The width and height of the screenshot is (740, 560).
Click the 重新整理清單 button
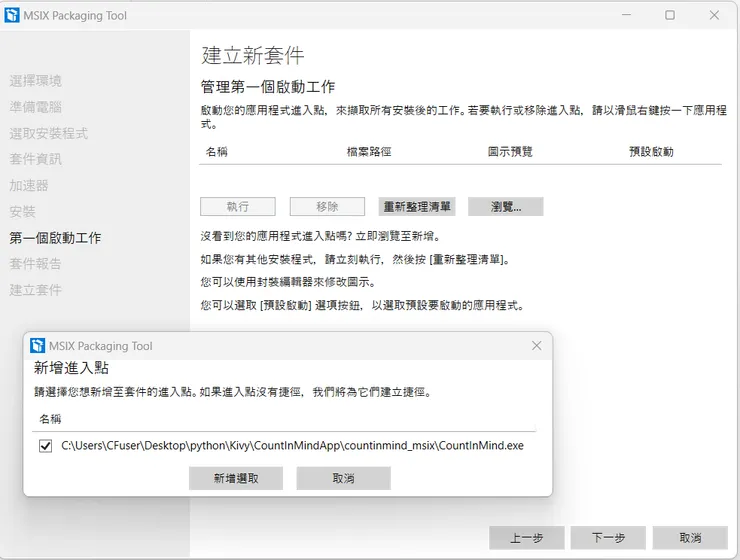[417, 207]
